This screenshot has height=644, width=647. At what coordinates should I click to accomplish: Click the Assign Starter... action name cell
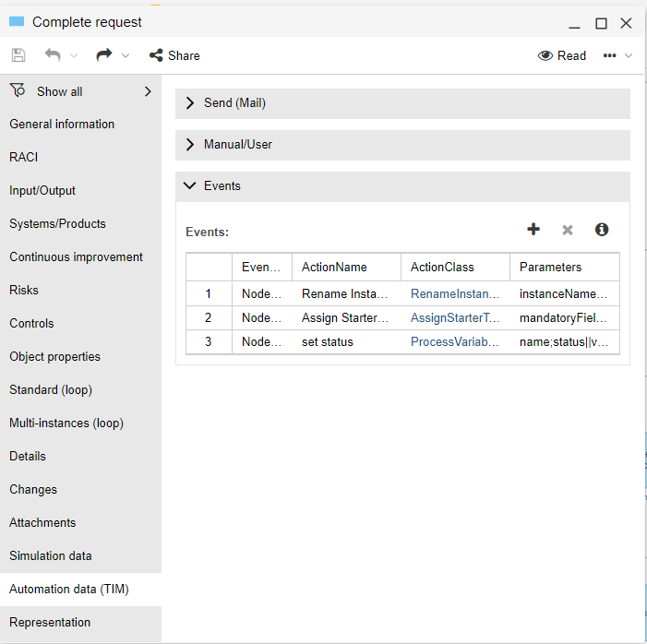click(x=347, y=317)
